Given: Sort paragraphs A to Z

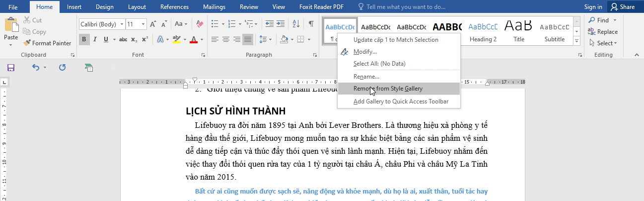Looking at the screenshot, I should pyautogui.click(x=296, y=24).
